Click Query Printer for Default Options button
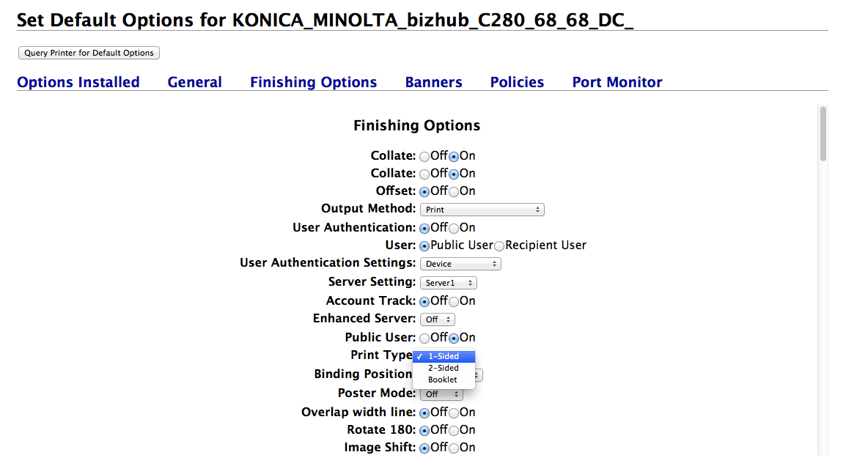The image size is (868, 466). click(89, 53)
